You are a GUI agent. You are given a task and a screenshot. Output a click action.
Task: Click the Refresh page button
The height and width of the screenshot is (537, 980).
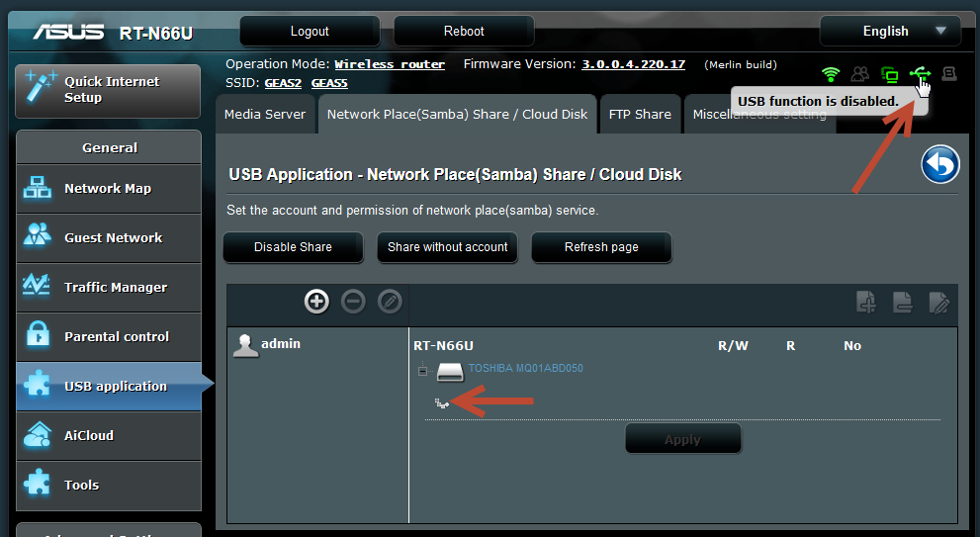pos(601,247)
